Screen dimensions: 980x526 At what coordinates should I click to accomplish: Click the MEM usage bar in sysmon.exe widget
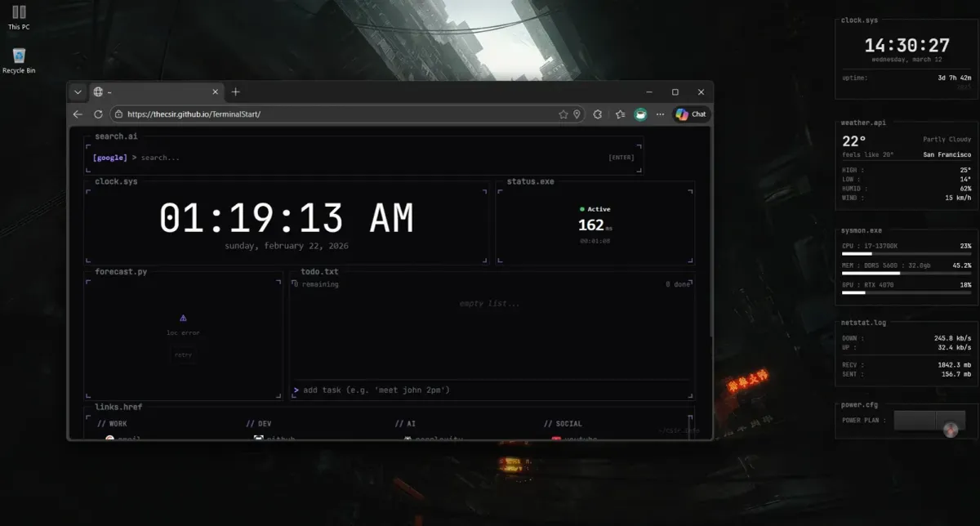point(906,274)
